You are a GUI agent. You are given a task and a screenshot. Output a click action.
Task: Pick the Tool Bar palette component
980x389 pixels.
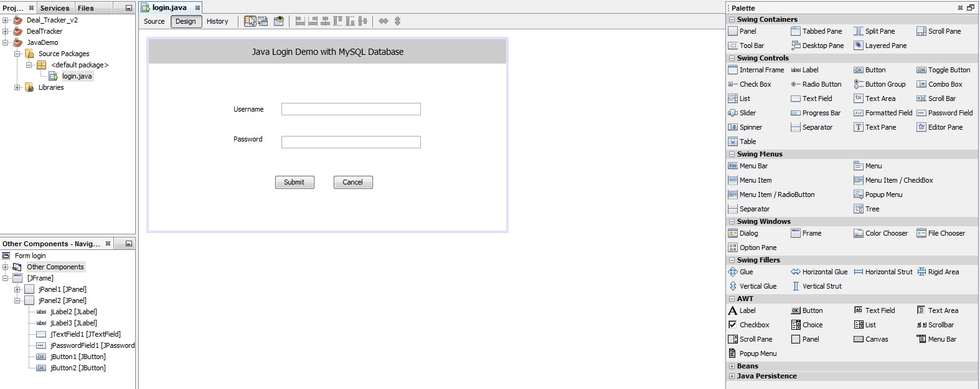[746, 46]
